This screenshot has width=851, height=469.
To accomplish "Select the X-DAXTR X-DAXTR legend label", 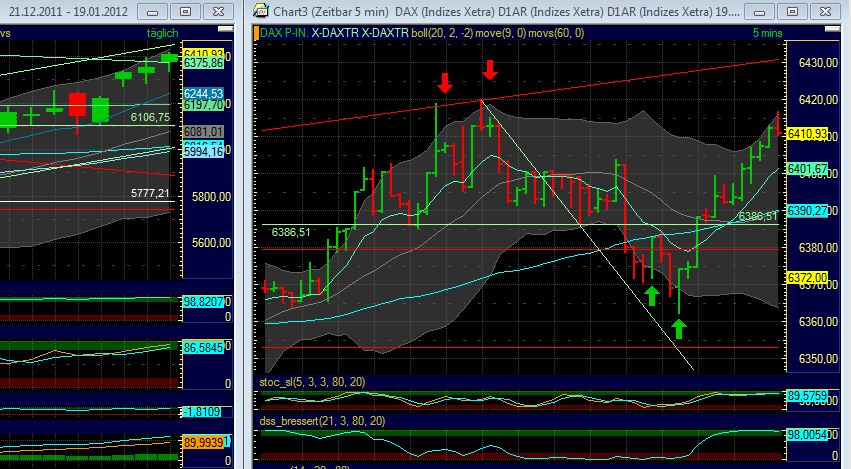I will click(360, 33).
